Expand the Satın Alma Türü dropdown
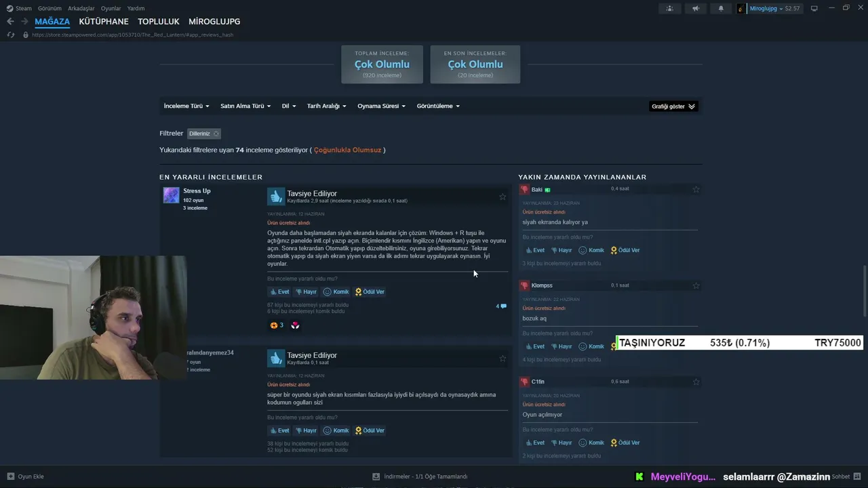The image size is (868, 488). [x=245, y=106]
